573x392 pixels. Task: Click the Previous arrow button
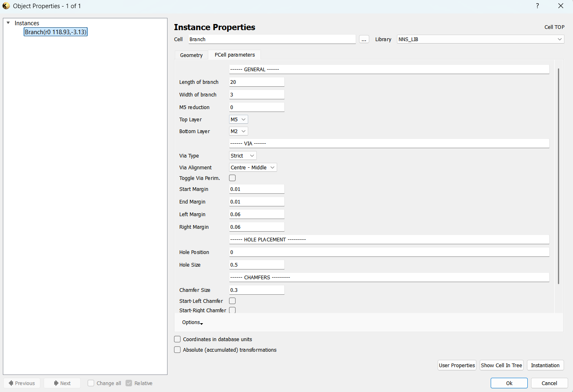[22, 383]
